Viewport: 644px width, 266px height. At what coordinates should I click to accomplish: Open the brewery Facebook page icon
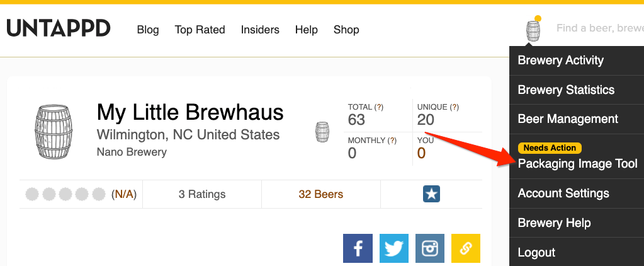(x=358, y=248)
